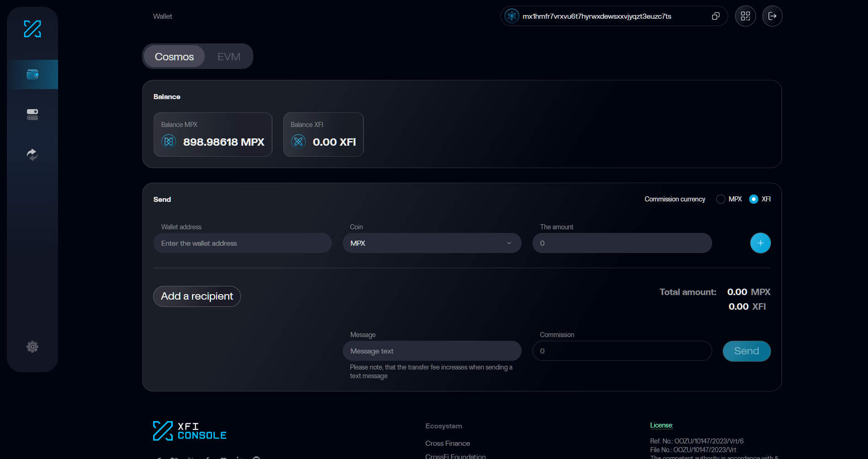Click the XFI Console logo in sidebar
This screenshot has height=459, width=868.
tap(32, 29)
